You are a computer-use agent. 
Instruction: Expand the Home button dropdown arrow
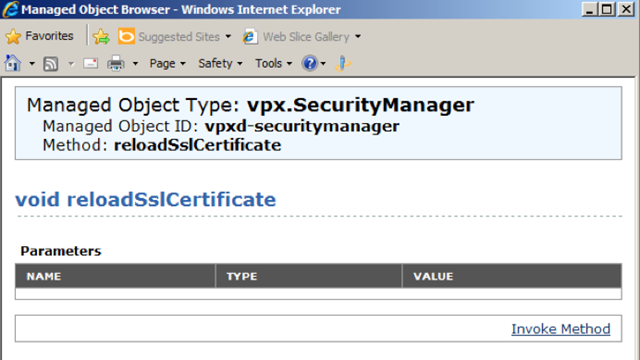click(x=32, y=64)
